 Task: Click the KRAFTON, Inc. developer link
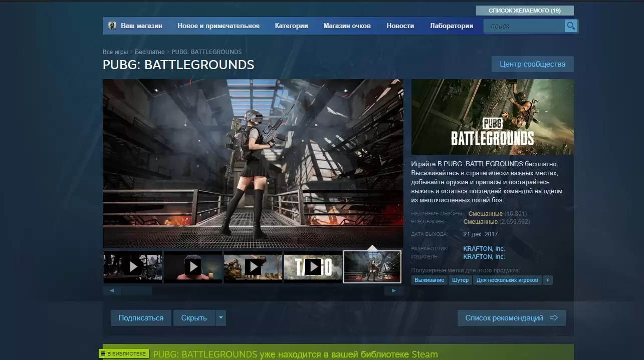point(484,249)
